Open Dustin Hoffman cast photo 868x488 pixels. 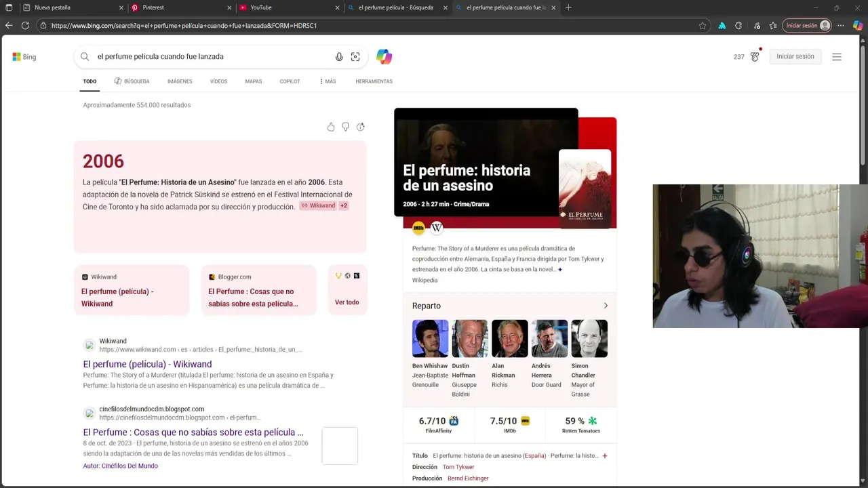click(x=470, y=338)
